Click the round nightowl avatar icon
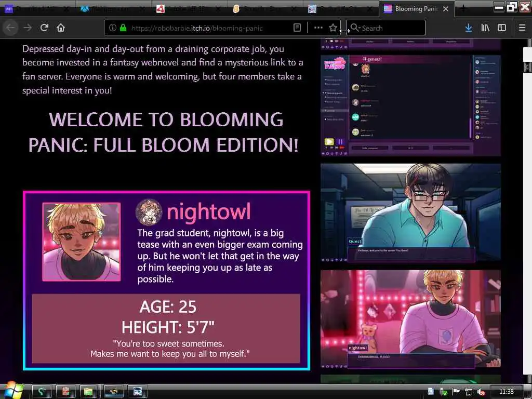The image size is (532, 399). [149, 212]
